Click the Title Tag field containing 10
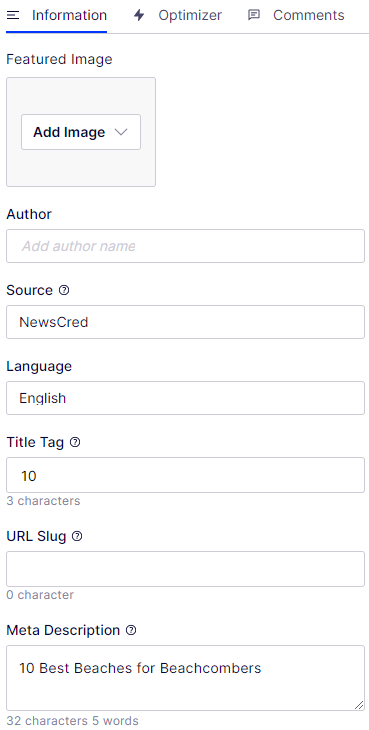The width and height of the screenshot is (369, 730). point(185,475)
